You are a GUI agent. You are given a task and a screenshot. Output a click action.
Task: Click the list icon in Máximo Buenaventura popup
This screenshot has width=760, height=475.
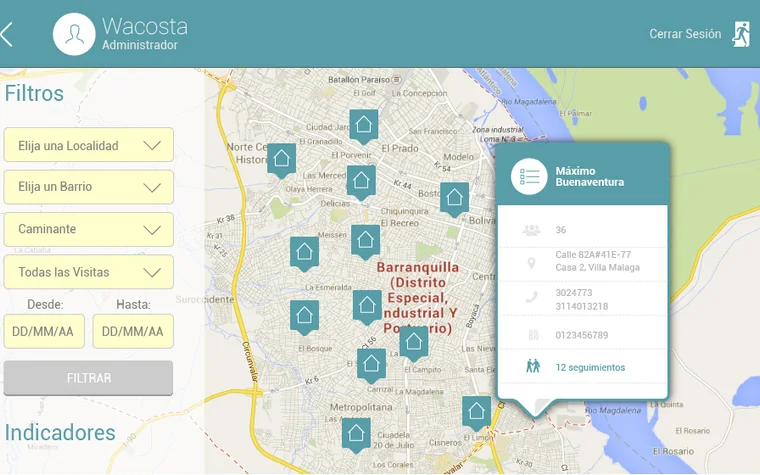point(529,176)
